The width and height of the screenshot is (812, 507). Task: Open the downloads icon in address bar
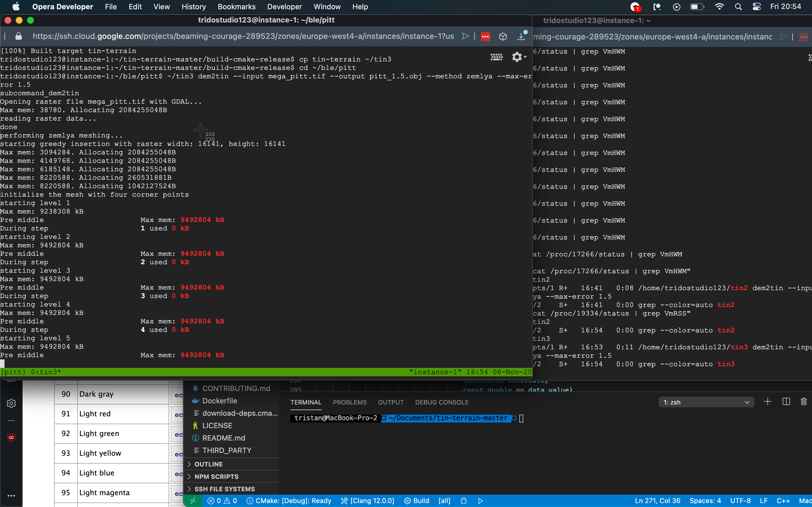[521, 37]
